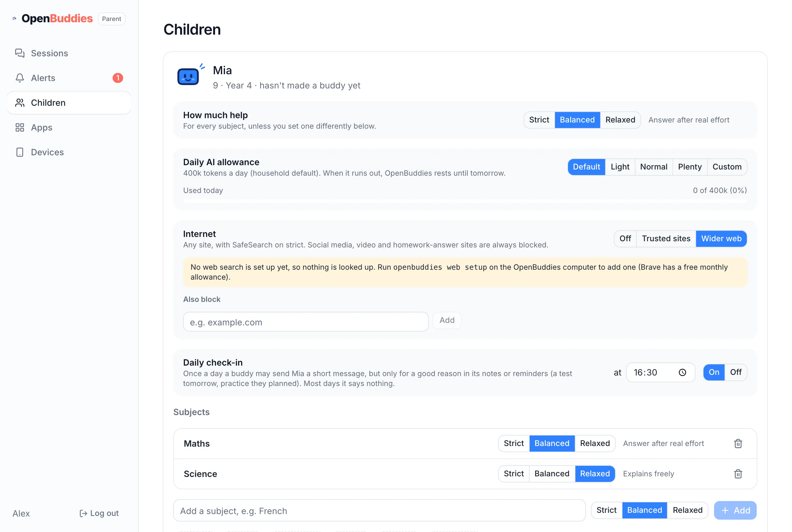The height and width of the screenshot is (532, 792).
Task: Open the Sessions page
Action: [69, 53]
